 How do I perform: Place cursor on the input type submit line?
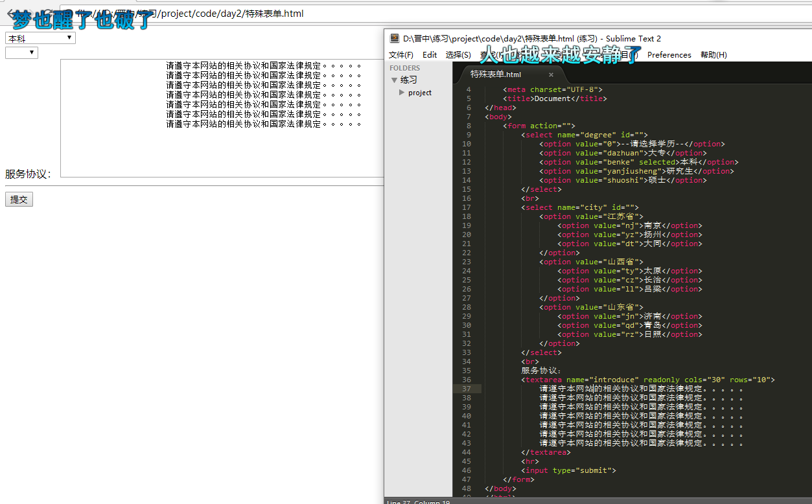(x=569, y=470)
